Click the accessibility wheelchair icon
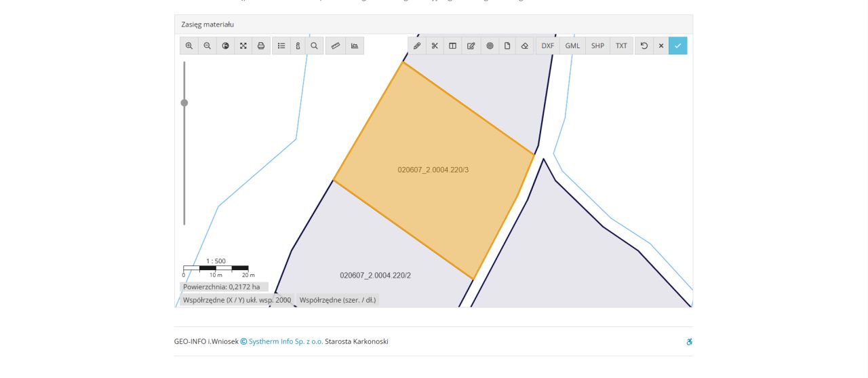The width and height of the screenshot is (868, 378). point(689,341)
